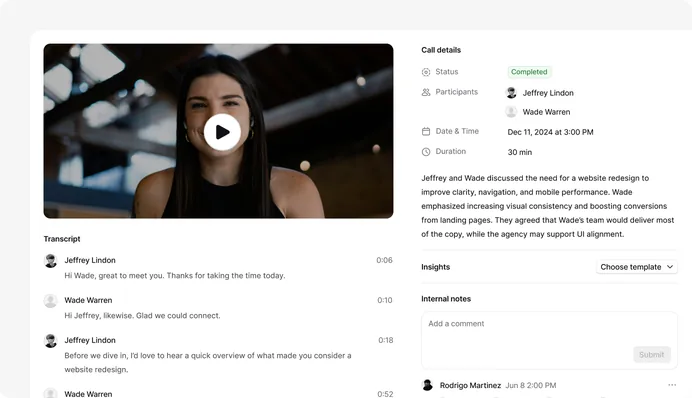Click the Transcript section heading
Image resolution: width=692 pixels, height=398 pixels.
pyautogui.click(x=62, y=239)
